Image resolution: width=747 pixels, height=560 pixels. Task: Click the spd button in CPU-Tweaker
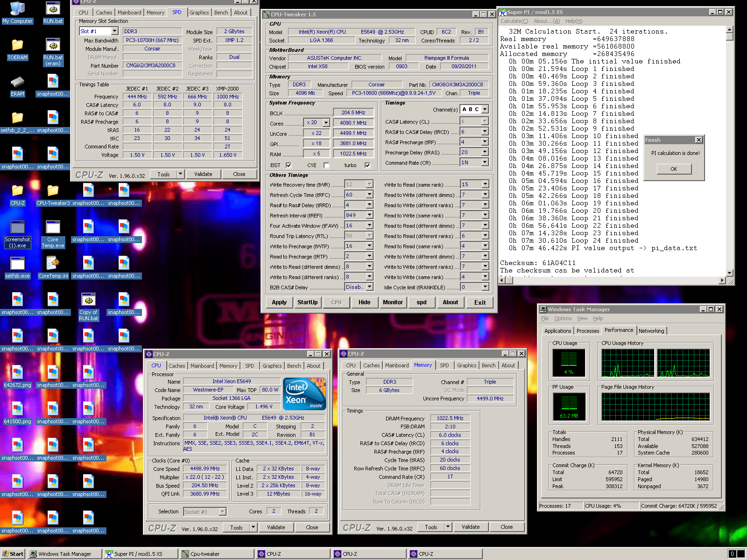coord(422,302)
